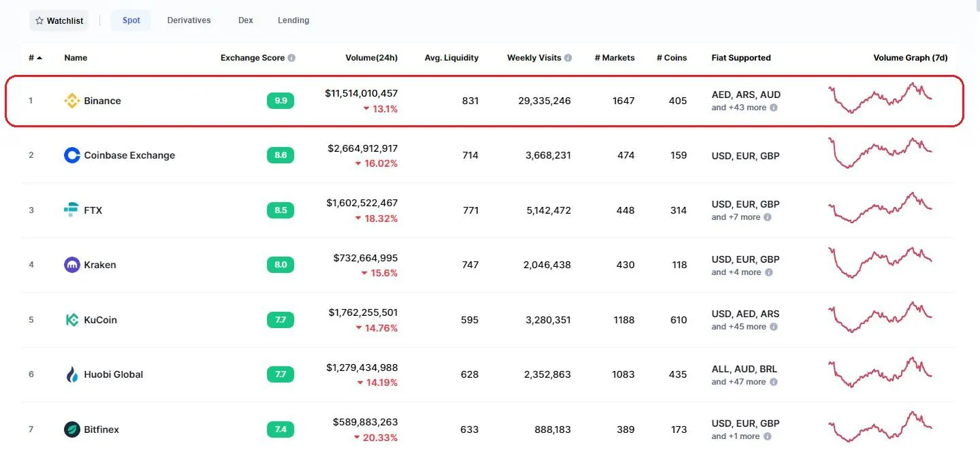
Task: Sort by # Markets column header
Action: pyautogui.click(x=614, y=58)
